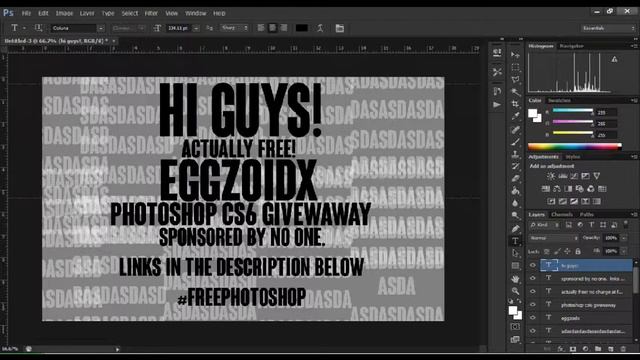Screen dimensions: 640x360
Task: Click the Hue/Saturation adjustment icon
Action: pos(545,189)
